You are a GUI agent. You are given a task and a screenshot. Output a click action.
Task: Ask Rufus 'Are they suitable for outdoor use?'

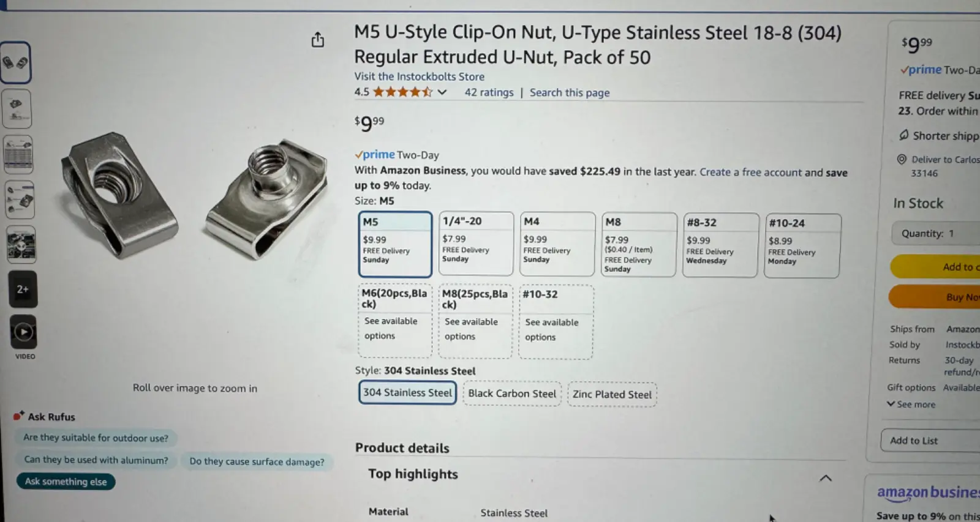point(96,438)
